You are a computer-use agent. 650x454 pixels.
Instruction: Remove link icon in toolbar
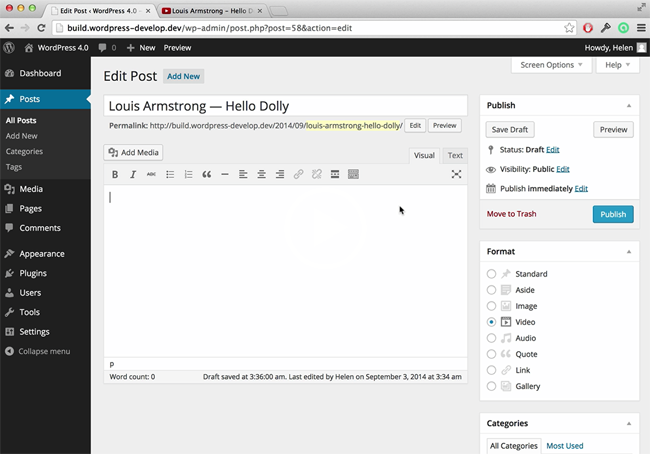pyautogui.click(x=317, y=175)
